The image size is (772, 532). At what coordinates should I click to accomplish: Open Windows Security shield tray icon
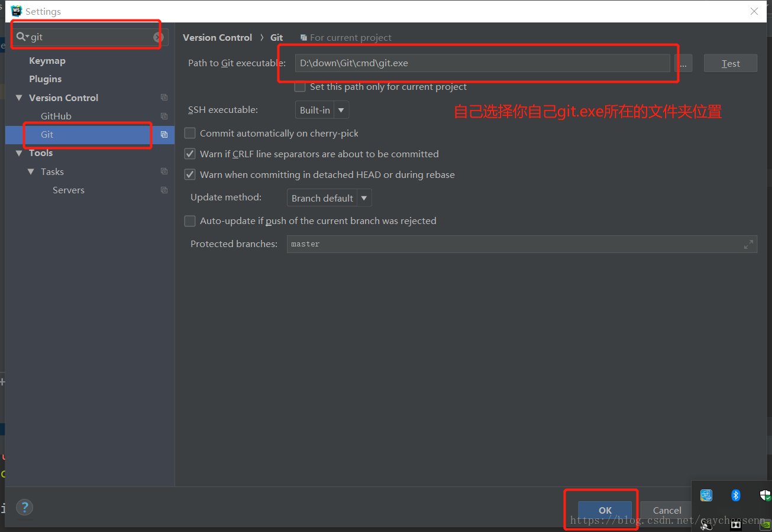[765, 495]
